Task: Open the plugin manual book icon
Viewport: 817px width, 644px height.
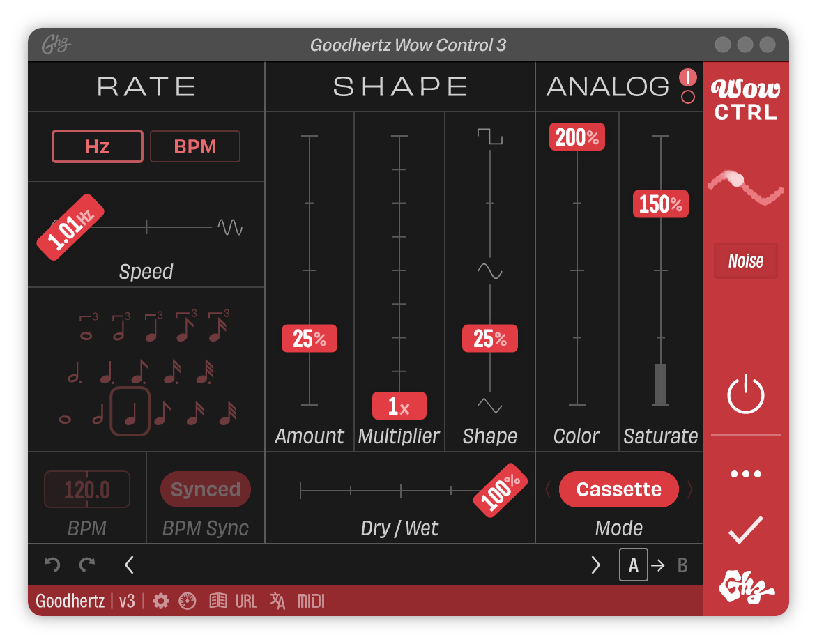Action: pyautogui.click(x=217, y=600)
